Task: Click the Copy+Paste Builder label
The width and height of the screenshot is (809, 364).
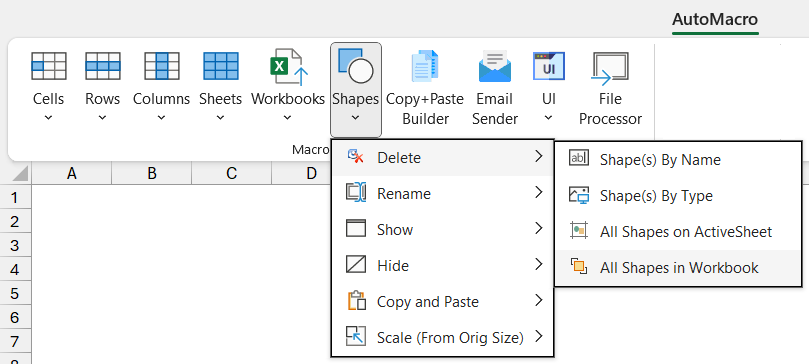Action: pos(425,109)
